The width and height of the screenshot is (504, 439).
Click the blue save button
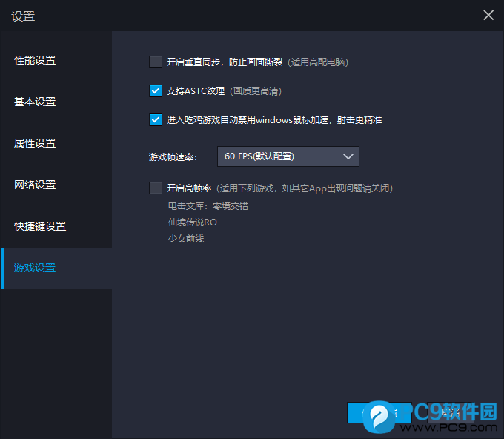click(379, 412)
